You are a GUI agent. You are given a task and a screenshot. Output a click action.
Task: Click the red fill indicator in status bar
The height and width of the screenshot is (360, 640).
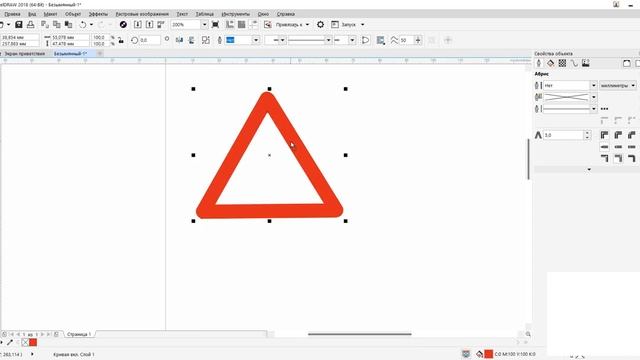pos(488,354)
